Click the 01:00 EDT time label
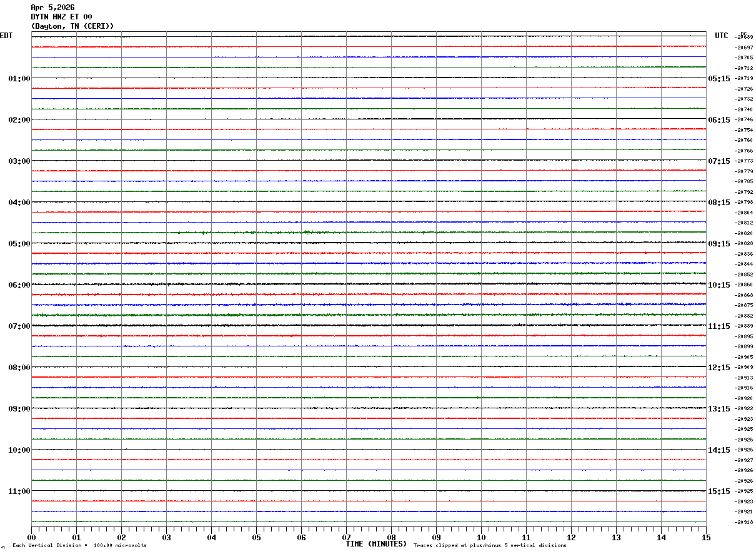 coord(19,79)
